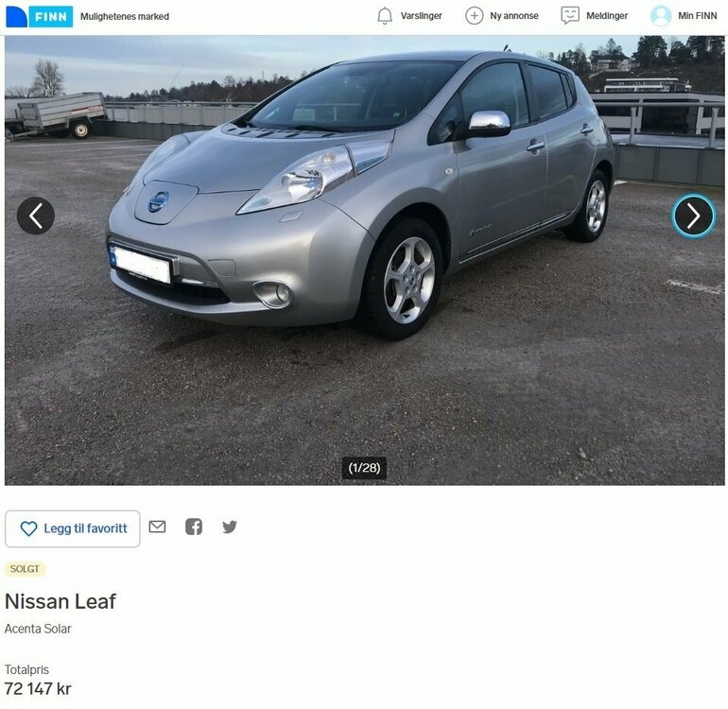Toggle Legg til favoritt for this listing
This screenshot has height=709, width=728.
pyautogui.click(x=73, y=528)
